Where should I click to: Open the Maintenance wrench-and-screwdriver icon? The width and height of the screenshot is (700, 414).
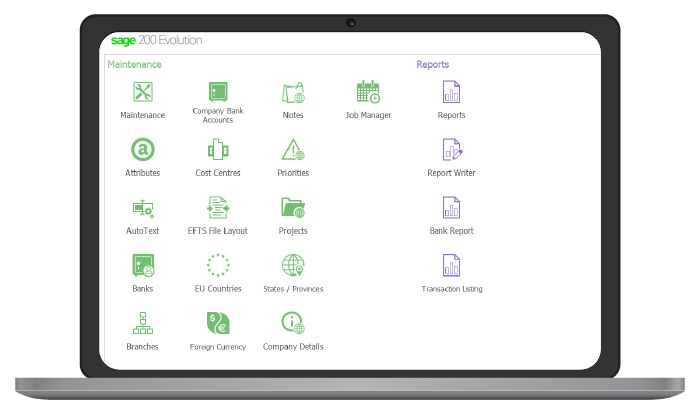pos(143,92)
